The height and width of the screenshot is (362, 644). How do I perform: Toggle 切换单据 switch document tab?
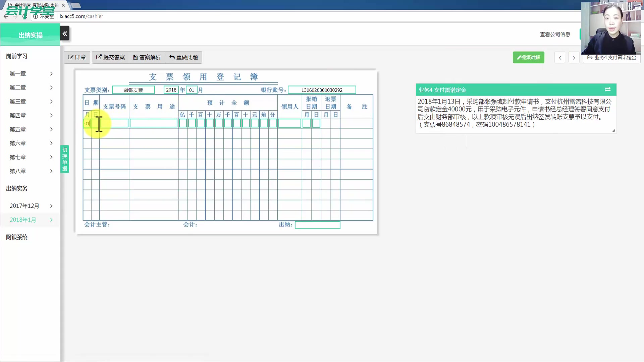(x=65, y=159)
